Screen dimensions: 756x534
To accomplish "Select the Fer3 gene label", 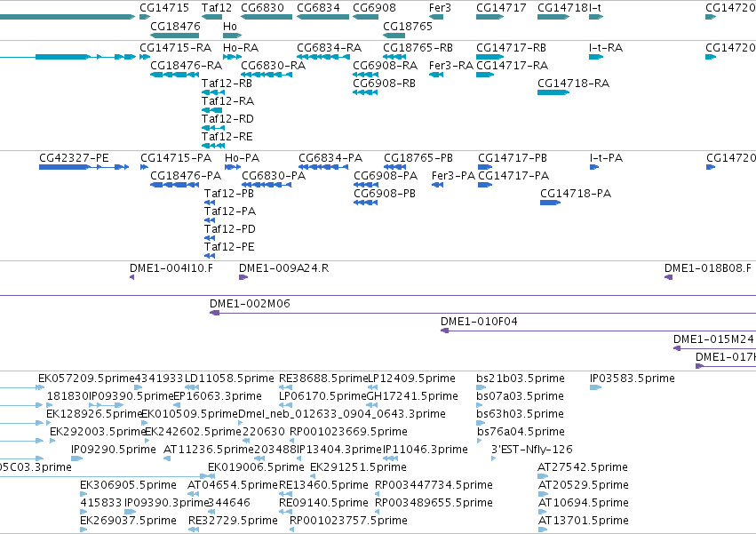I will (440, 8).
